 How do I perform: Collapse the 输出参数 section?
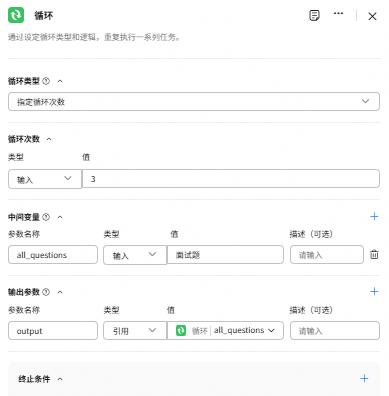tap(60, 292)
